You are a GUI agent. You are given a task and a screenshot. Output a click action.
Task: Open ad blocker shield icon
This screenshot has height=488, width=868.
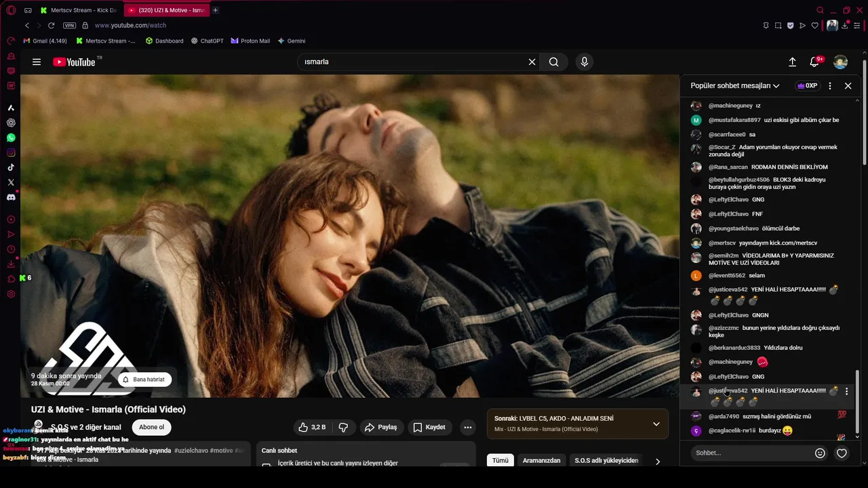(790, 25)
